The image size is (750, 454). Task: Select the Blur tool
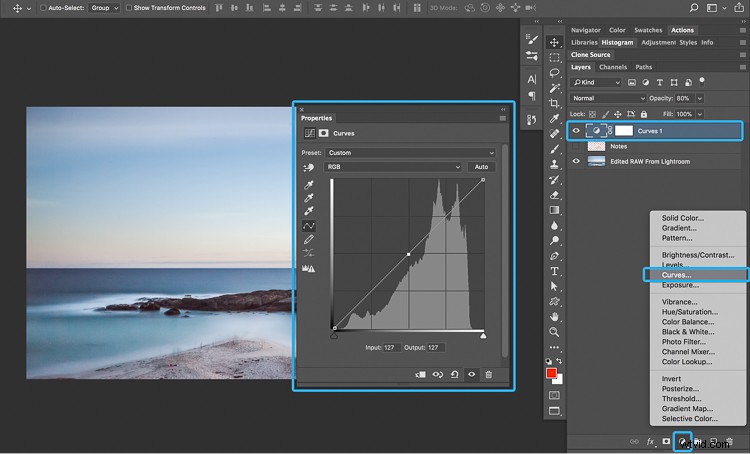(554, 225)
